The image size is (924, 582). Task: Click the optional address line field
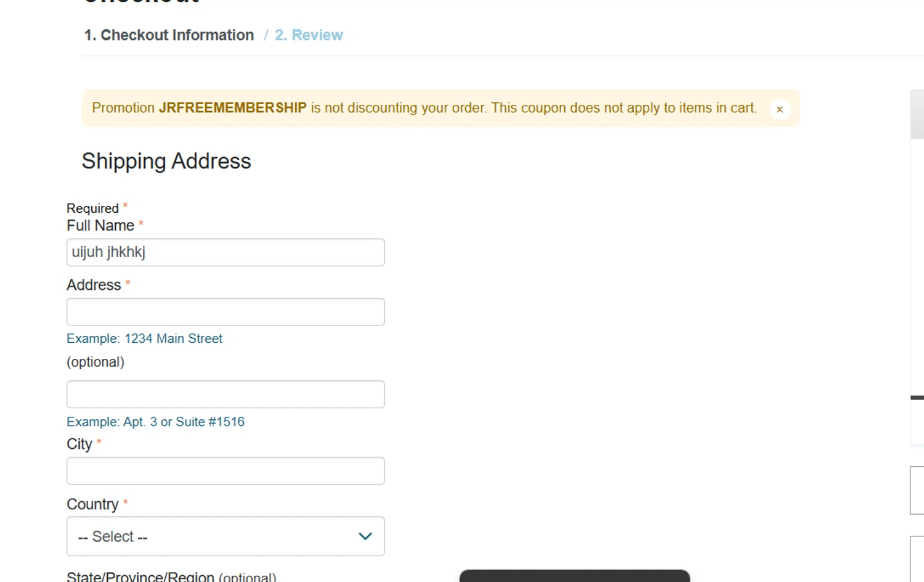[x=225, y=394]
